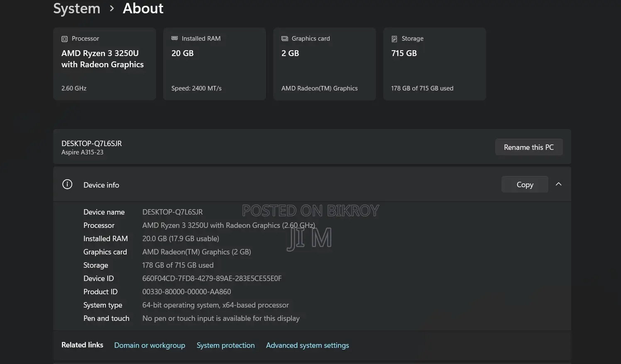Click the "64-bit operating system, x64-based processor" text

215,305
